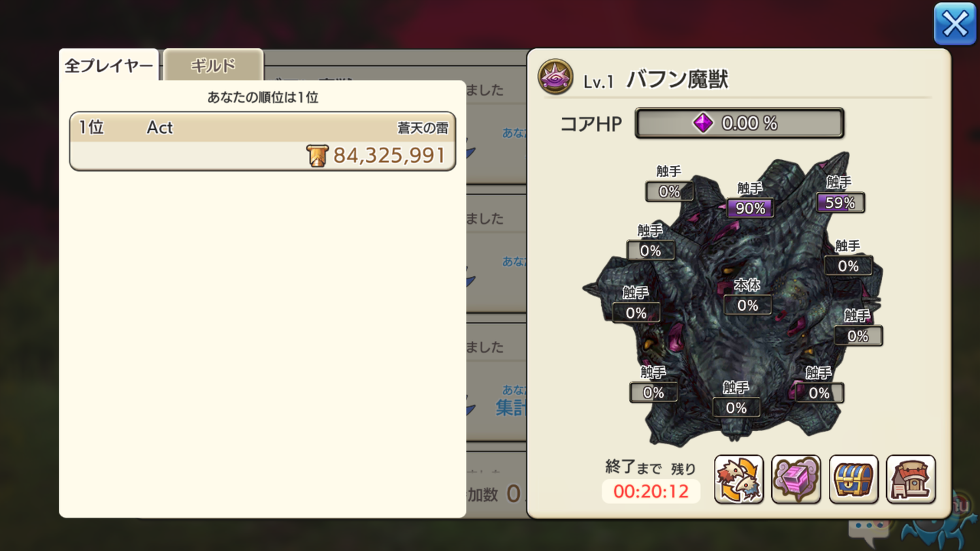Image resolution: width=980 pixels, height=551 pixels.
Task: Open the pink magic box icon
Action: 796,480
